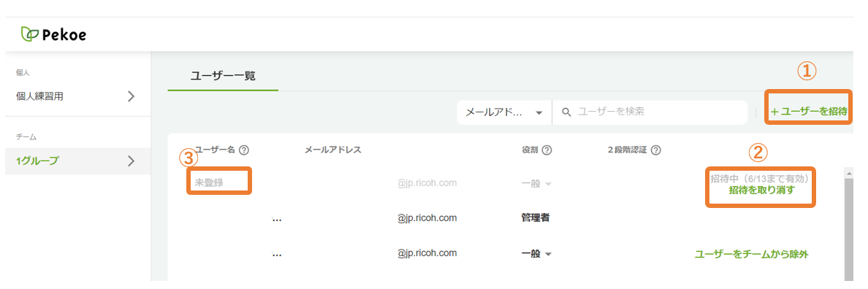
Task: Open role dropdown for invited 未登録 user
Action: point(536,183)
